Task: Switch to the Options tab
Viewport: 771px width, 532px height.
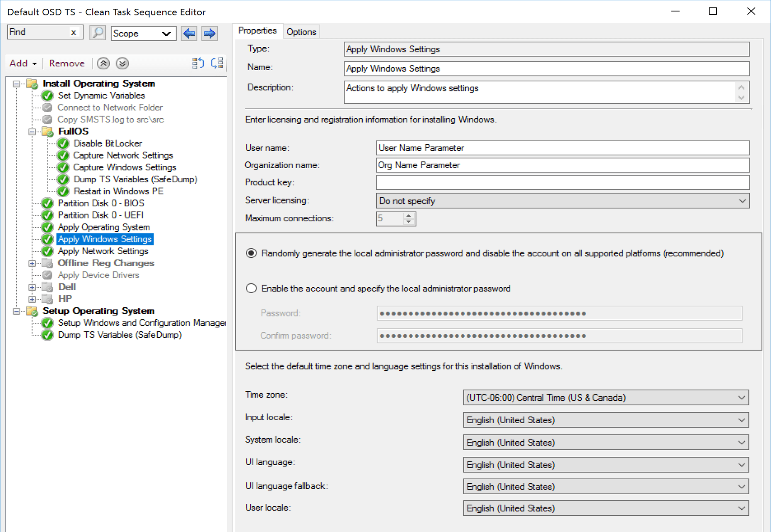Action: (x=301, y=32)
